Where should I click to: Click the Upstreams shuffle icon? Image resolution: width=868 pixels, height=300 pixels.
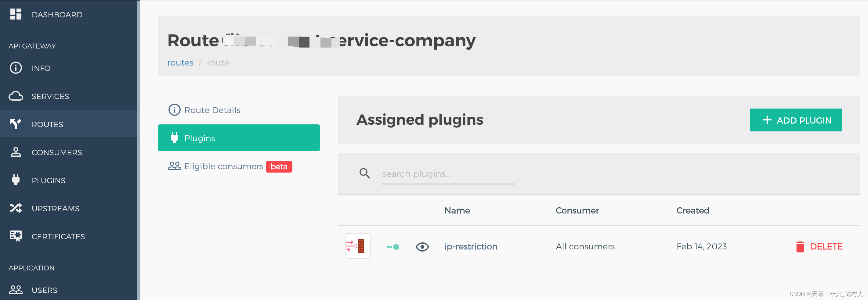(x=16, y=209)
